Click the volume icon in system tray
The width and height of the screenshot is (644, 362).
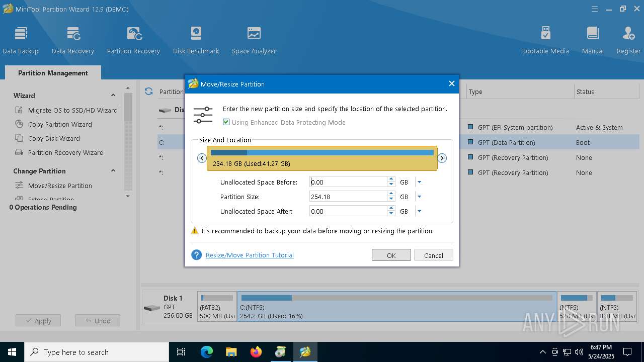click(x=579, y=352)
